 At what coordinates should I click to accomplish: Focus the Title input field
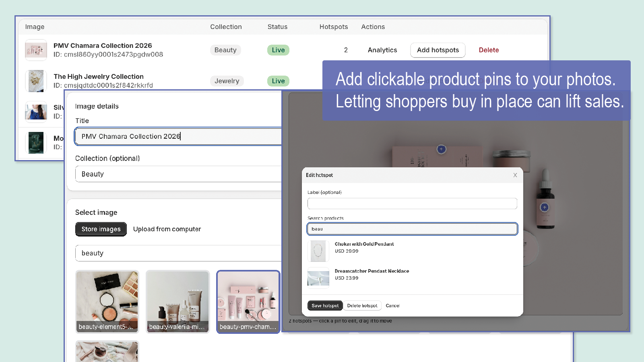pos(178,136)
